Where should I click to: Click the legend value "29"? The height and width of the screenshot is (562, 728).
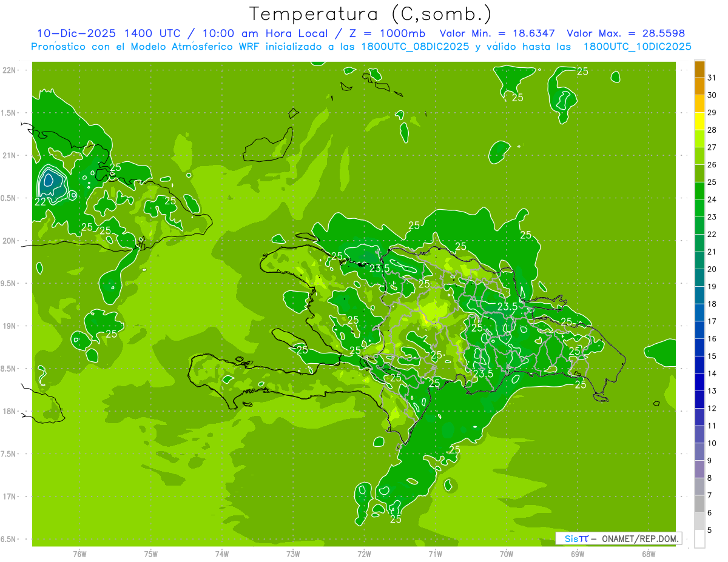pos(712,113)
